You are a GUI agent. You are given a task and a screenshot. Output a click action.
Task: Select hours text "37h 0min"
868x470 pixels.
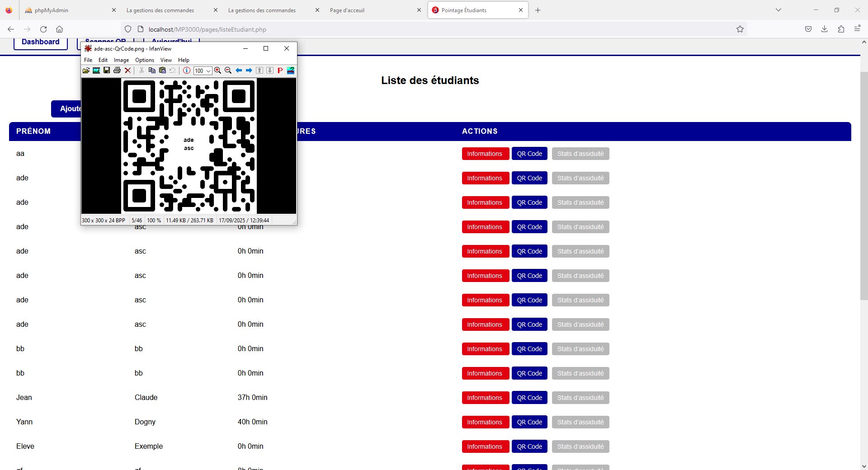(x=253, y=398)
